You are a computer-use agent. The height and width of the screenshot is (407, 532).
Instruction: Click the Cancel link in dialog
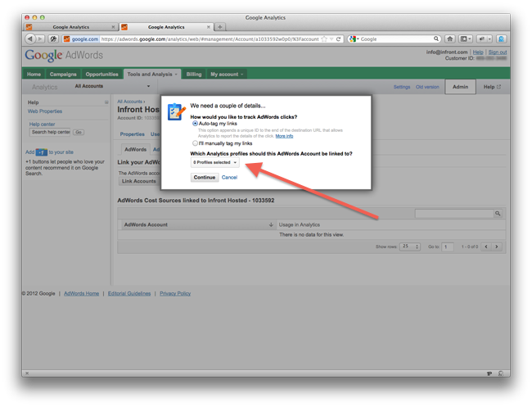coord(229,177)
